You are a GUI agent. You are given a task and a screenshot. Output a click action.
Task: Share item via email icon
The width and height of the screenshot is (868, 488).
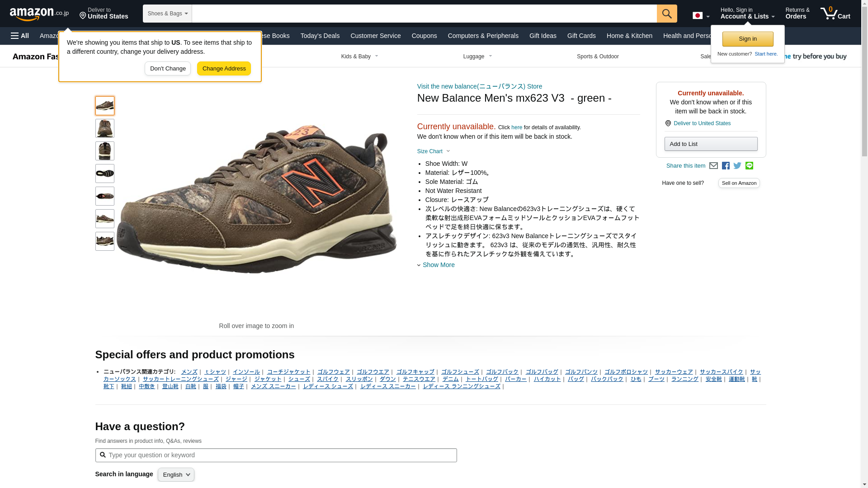pyautogui.click(x=713, y=166)
